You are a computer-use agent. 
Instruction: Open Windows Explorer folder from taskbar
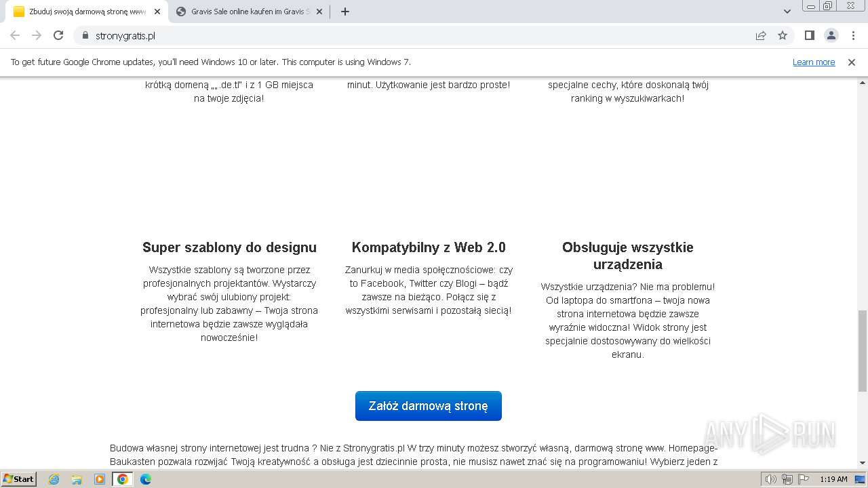coord(77,479)
